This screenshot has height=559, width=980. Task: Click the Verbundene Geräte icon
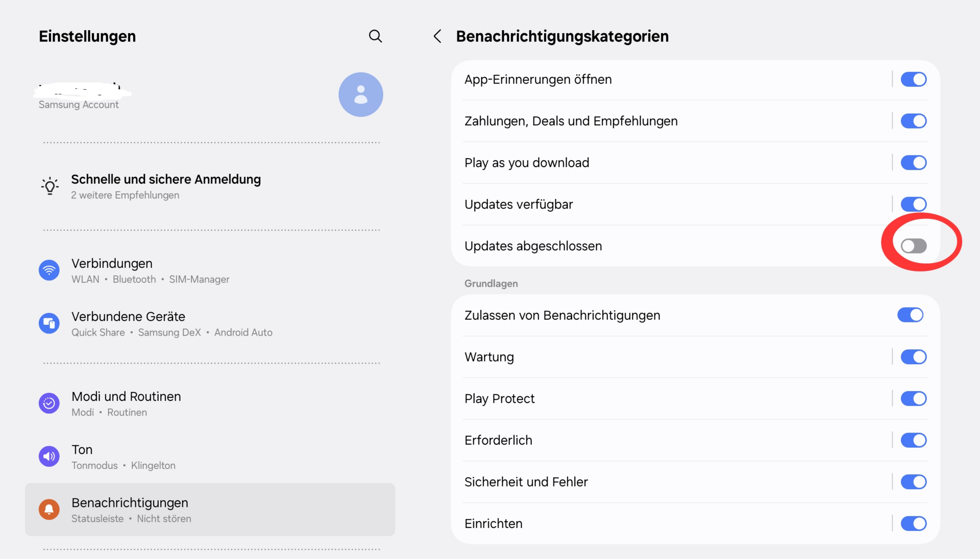49,323
